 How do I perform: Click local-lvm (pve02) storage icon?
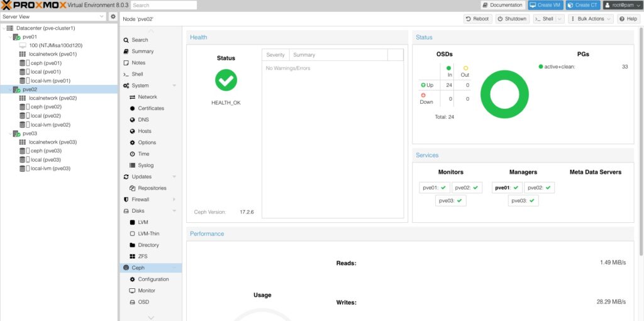(23, 125)
